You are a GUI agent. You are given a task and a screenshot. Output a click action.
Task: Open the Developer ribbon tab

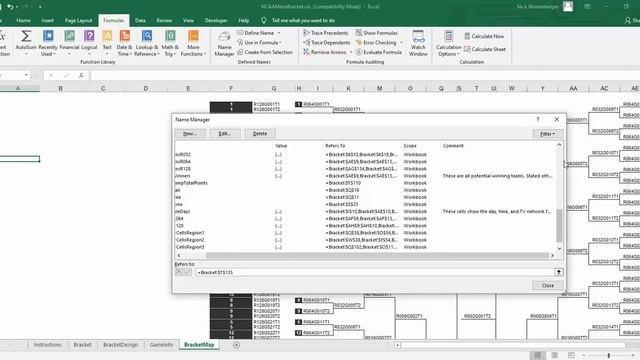(x=216, y=20)
